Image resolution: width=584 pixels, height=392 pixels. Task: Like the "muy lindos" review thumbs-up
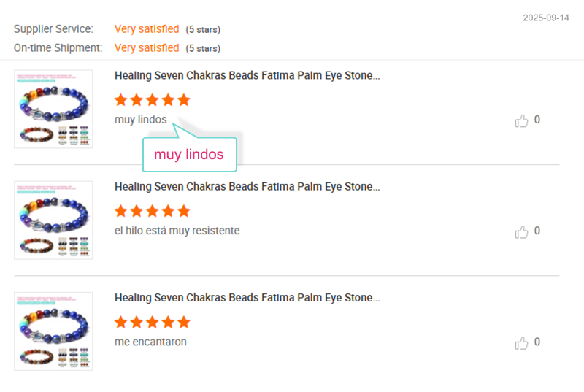click(x=521, y=121)
